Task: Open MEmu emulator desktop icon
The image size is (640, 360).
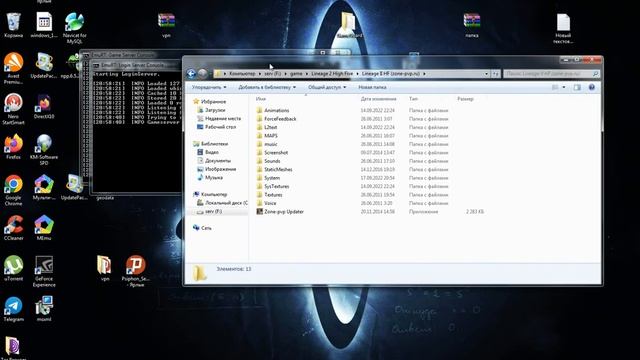Action: point(44,228)
